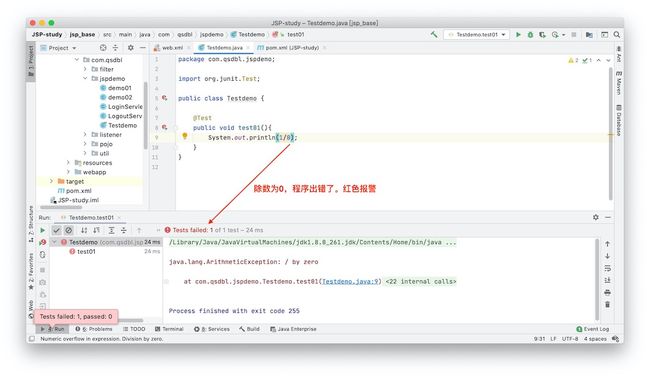The width and height of the screenshot is (650, 378).
Task: Expand the filter package
Action: [x=85, y=69]
